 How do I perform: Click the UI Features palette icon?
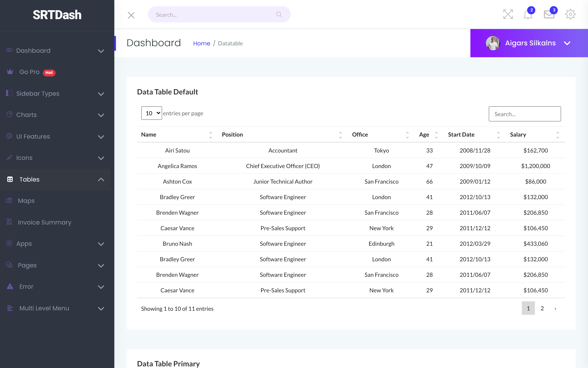9,136
